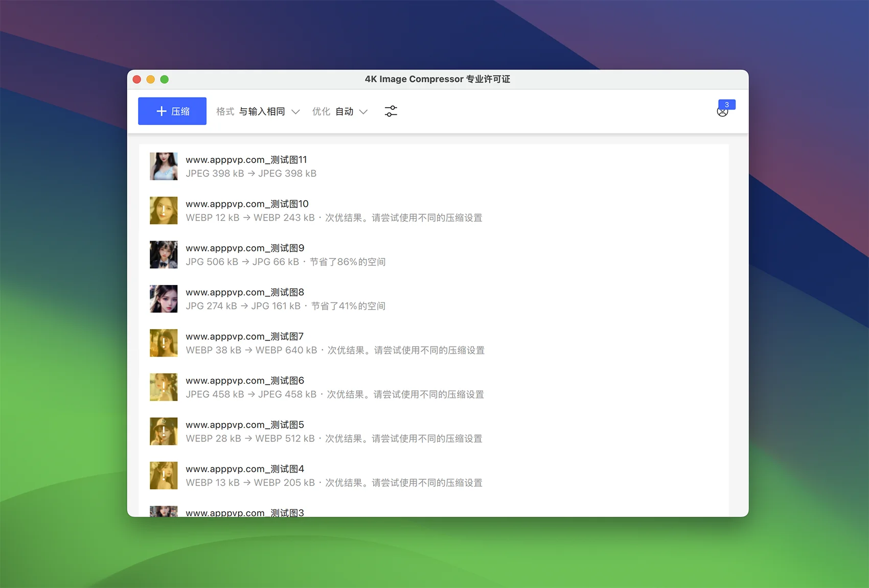Image resolution: width=869 pixels, height=588 pixels.
Task: Click the warning thumbnail of 测试图5
Action: pyautogui.click(x=164, y=431)
